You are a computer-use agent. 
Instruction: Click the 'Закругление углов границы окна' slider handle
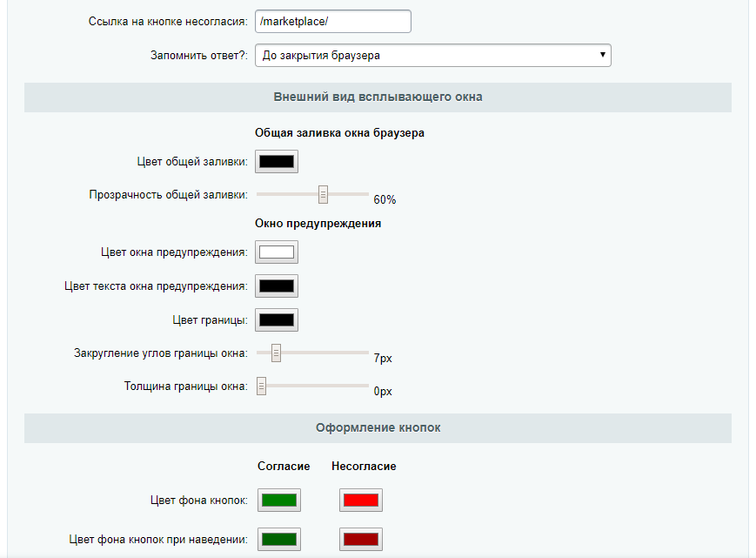click(276, 353)
